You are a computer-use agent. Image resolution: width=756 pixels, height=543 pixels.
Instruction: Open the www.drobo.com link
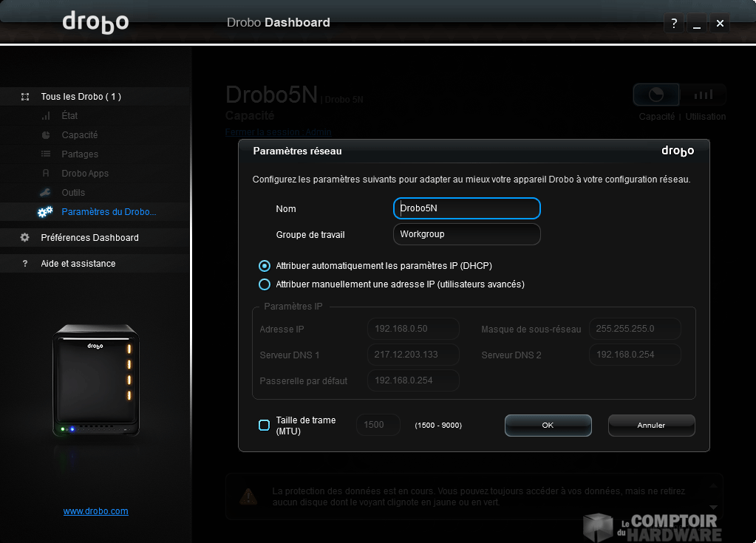coord(95,511)
